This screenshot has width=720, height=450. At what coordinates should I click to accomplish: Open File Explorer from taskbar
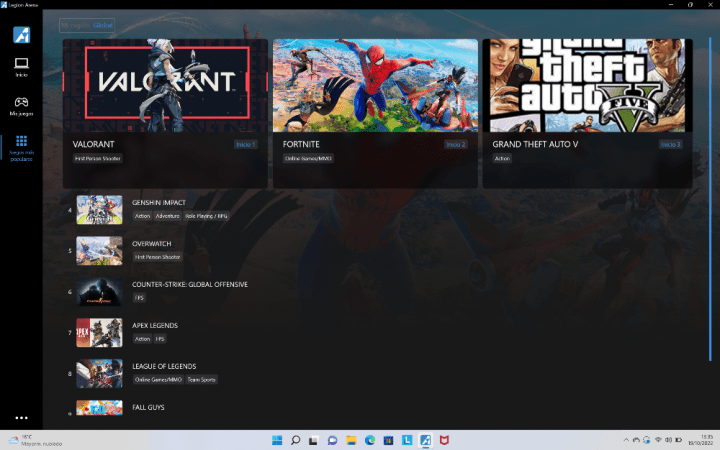click(351, 440)
